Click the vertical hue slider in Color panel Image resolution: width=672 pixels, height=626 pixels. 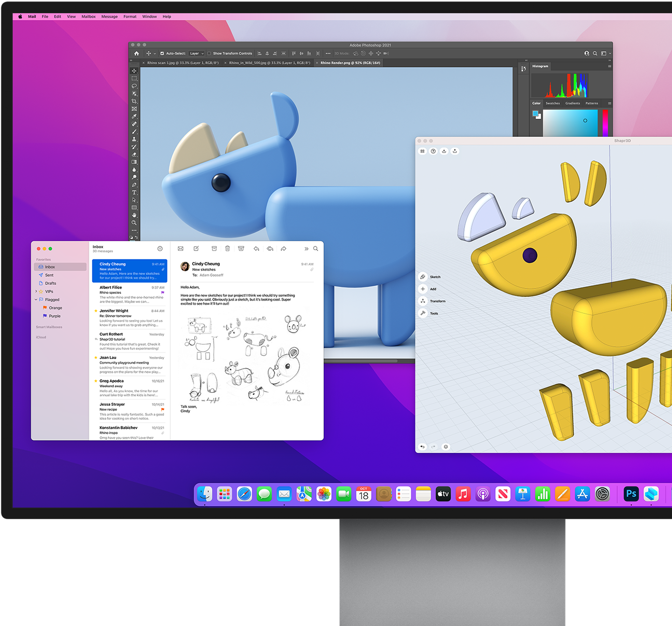[x=605, y=123]
